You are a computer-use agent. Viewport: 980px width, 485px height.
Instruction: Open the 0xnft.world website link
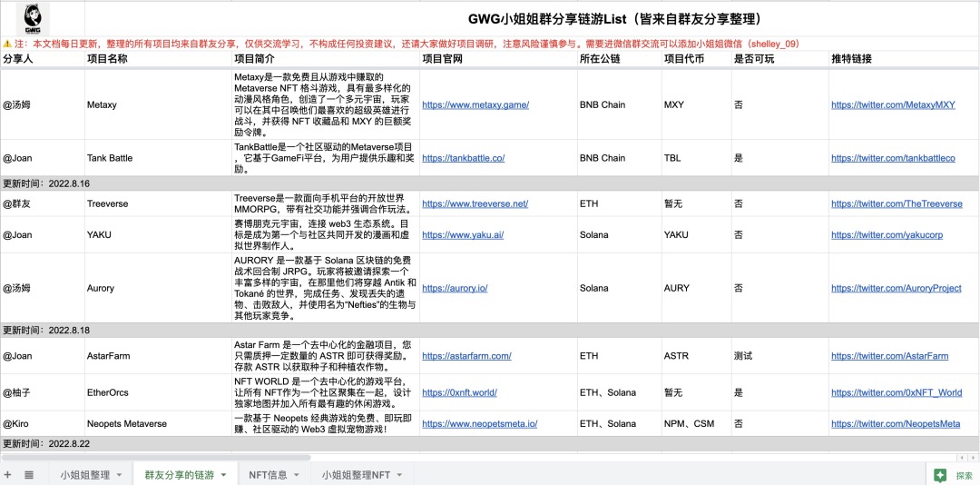coord(459,393)
